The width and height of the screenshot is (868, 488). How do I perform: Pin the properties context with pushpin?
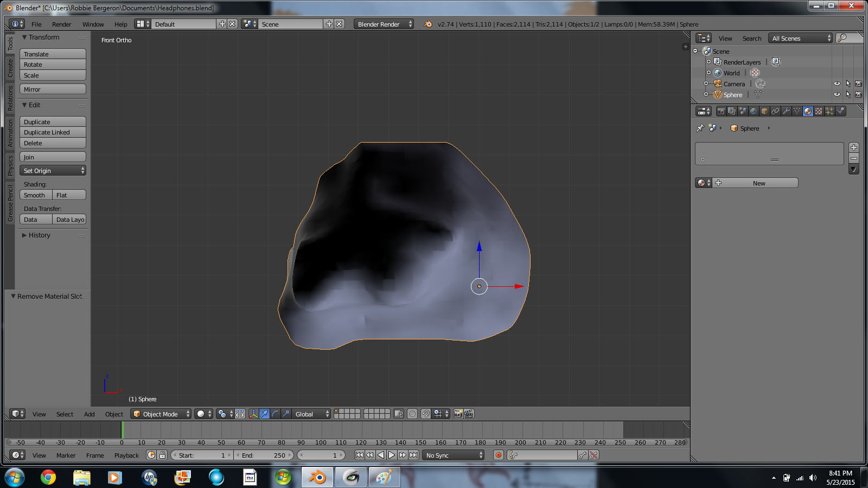(x=700, y=129)
